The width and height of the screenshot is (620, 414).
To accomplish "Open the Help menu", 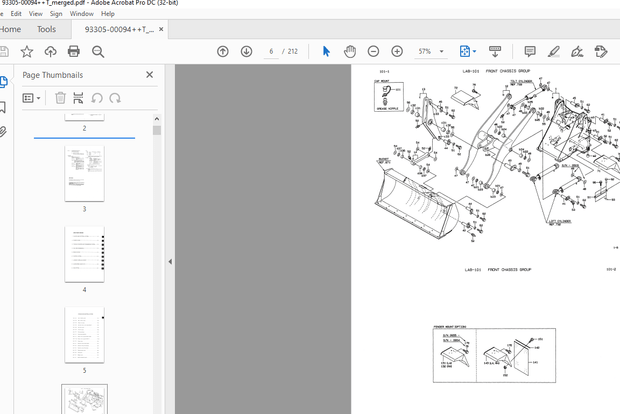I will tap(108, 14).
